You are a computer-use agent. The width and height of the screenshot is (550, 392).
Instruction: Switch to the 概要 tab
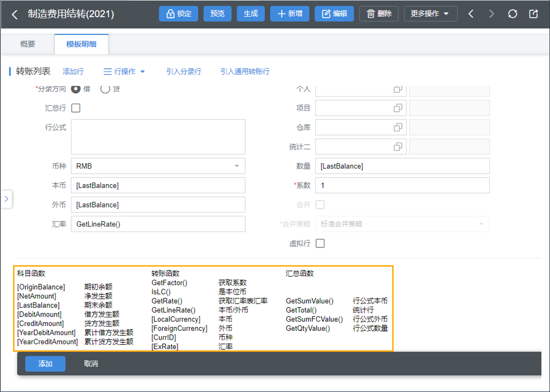pos(27,44)
